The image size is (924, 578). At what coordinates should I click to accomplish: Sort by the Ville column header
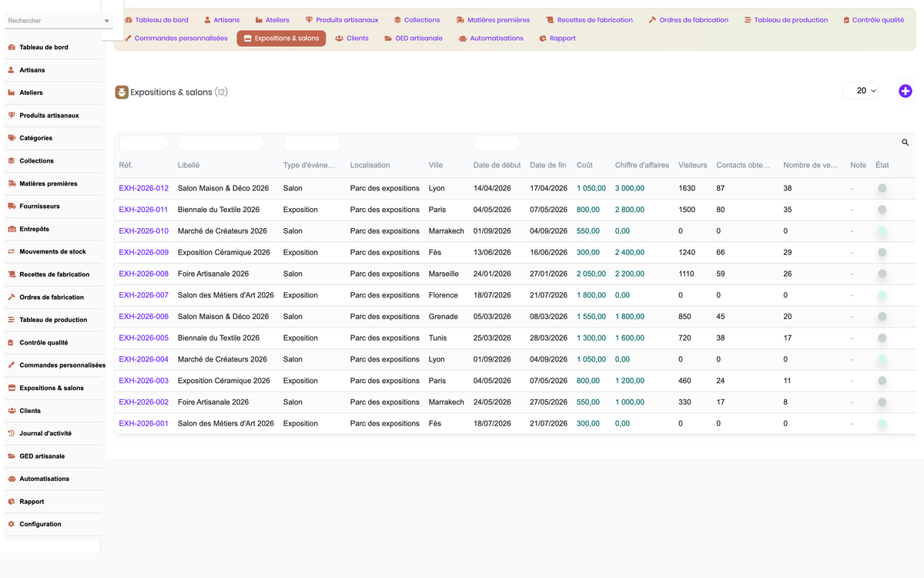[x=436, y=165]
